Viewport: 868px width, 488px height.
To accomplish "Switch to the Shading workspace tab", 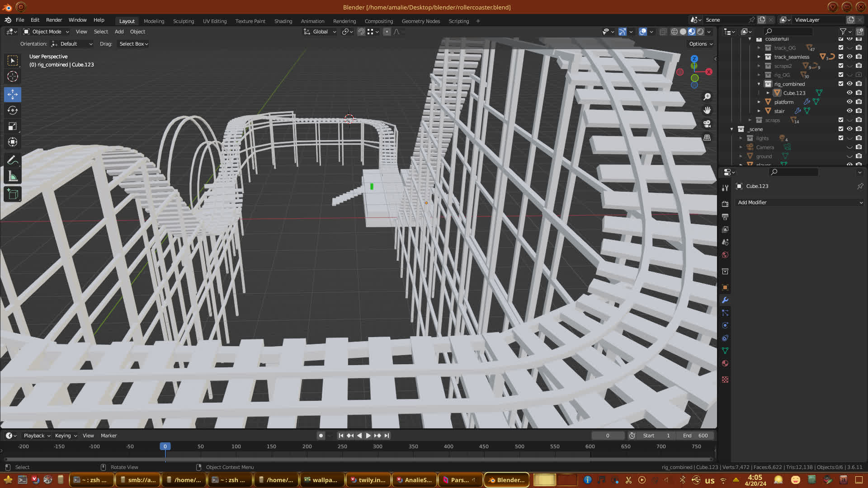I will click(283, 21).
